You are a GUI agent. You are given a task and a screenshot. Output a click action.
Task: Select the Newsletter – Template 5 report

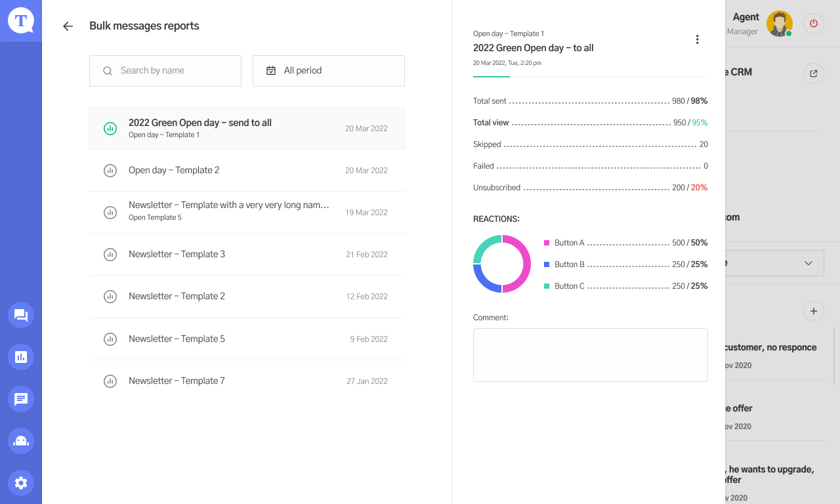point(247,339)
